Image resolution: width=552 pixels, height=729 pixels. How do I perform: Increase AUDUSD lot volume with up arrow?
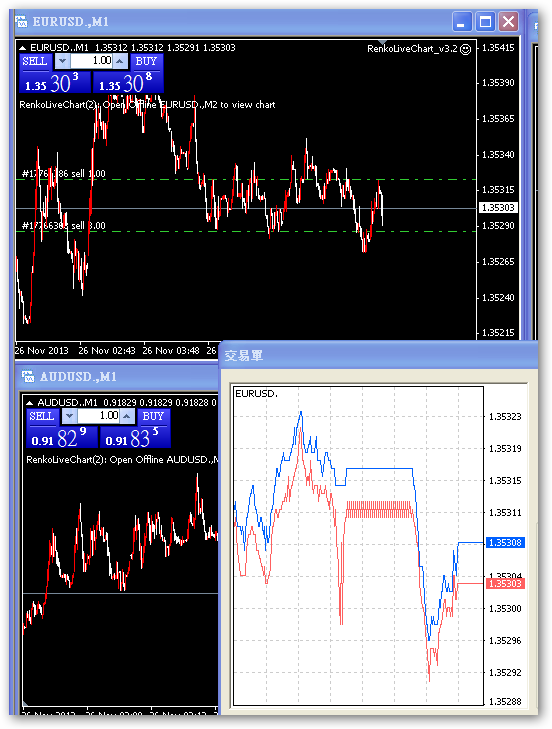click(x=127, y=416)
